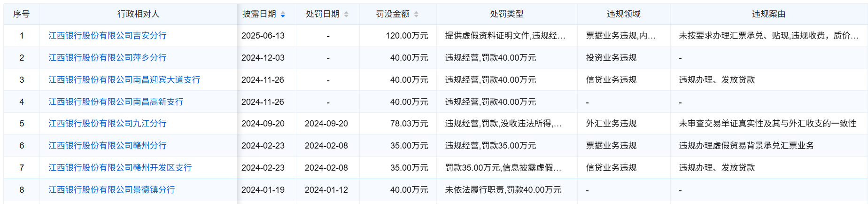This screenshot has width=868, height=204.
Task: Open 江西银行股份有限公司景德镇分行 link
Action: tap(111, 190)
